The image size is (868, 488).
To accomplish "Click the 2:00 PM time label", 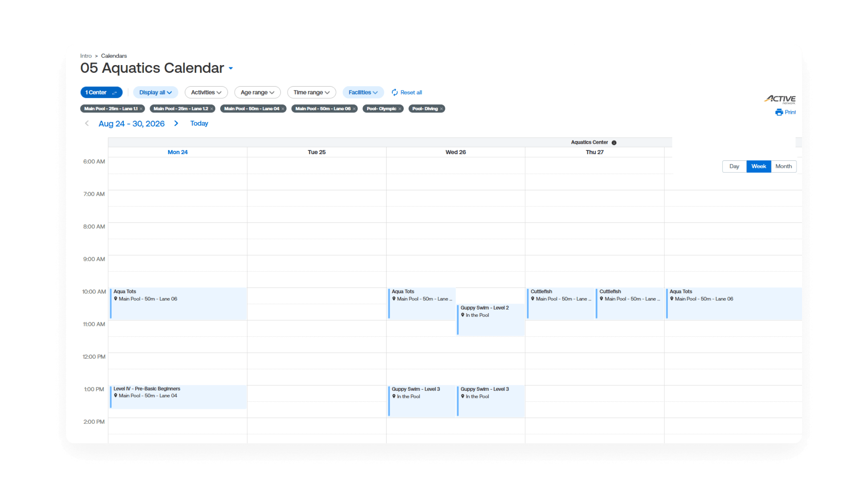I will pos(94,422).
